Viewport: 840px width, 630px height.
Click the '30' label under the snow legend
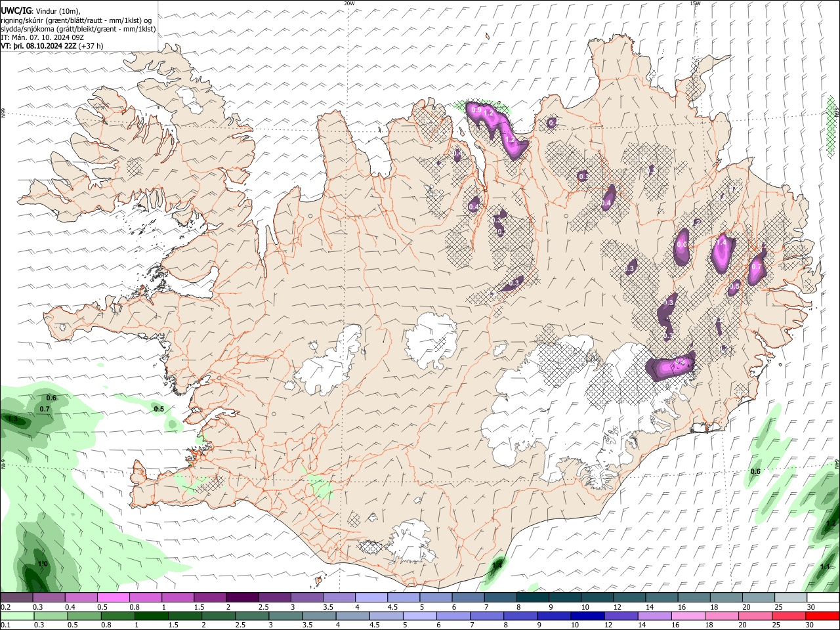[x=811, y=607]
